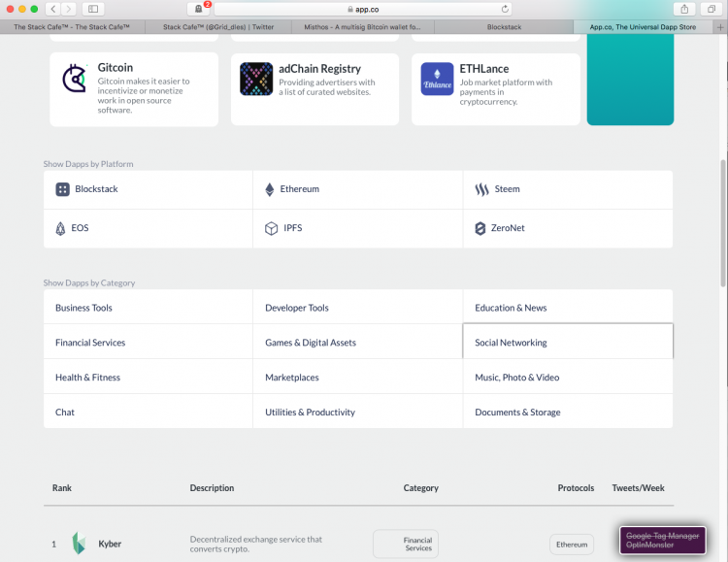
Task: Switch to the Misthos tab
Action: click(363, 27)
